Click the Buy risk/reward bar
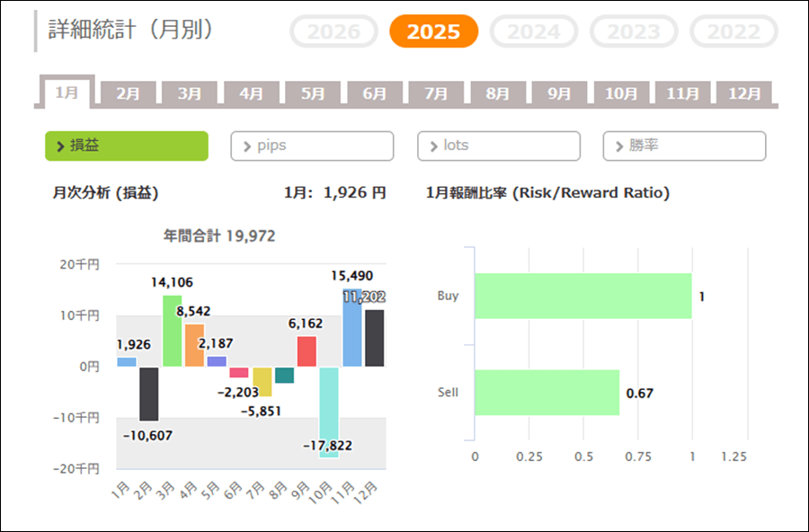Image resolution: width=809 pixels, height=532 pixels. (583, 296)
